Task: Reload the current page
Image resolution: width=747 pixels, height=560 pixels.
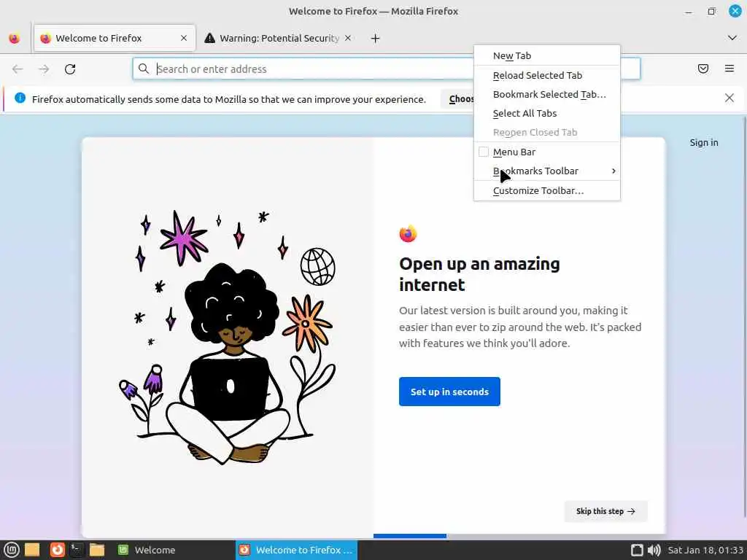Action: click(x=70, y=69)
